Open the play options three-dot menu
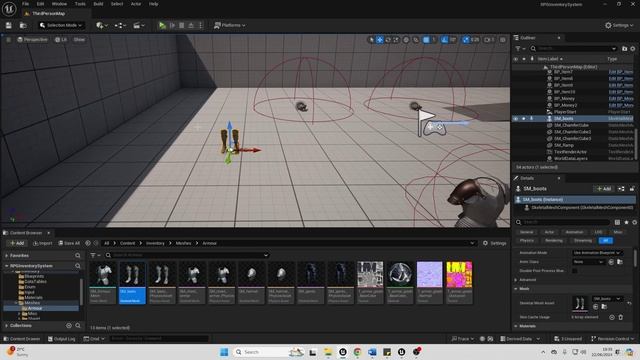This screenshot has width=640, height=360. click(200, 25)
